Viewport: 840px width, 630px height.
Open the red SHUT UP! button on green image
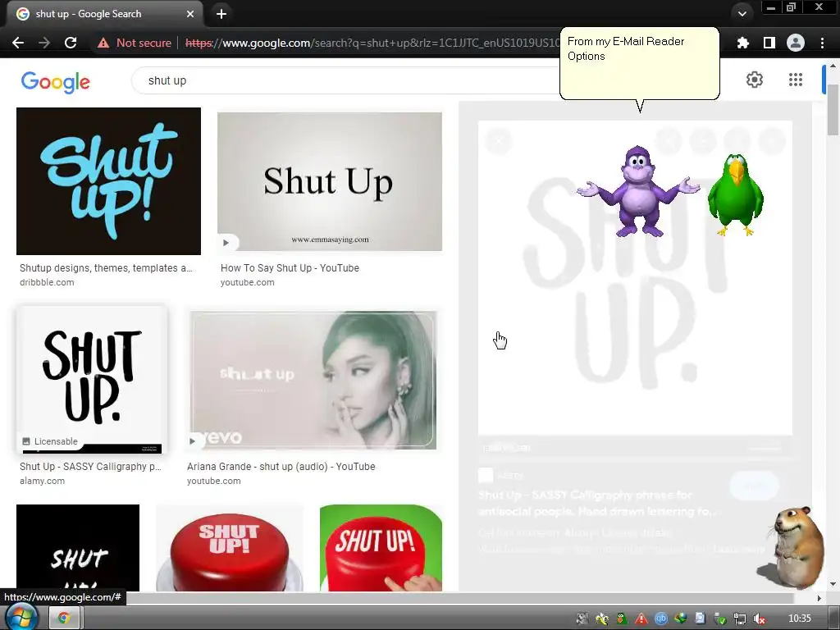tap(381, 547)
